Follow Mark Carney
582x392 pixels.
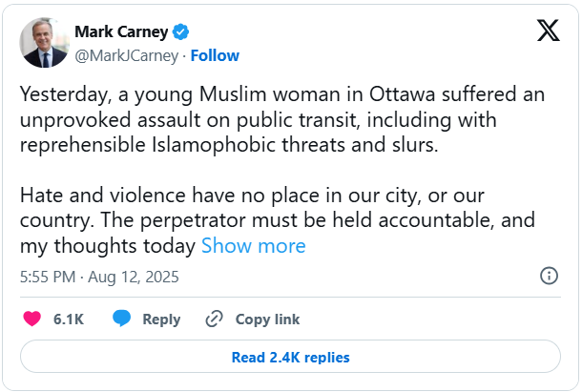(x=215, y=55)
